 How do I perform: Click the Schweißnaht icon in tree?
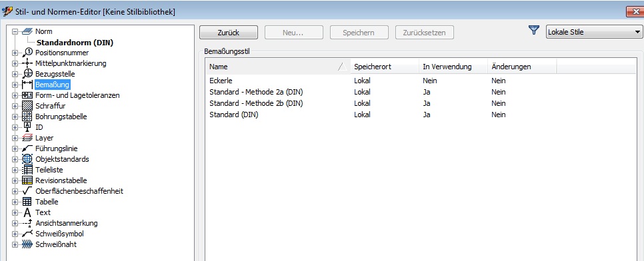pyautogui.click(x=27, y=244)
